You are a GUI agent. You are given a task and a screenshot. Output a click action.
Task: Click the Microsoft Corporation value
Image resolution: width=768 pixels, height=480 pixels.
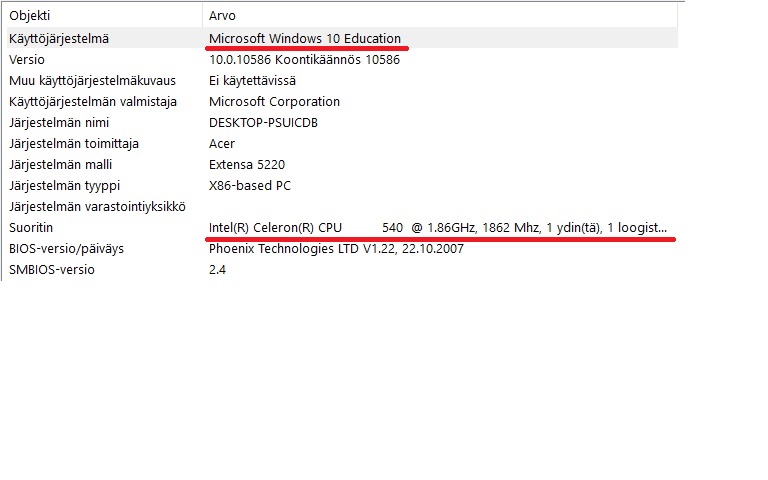coord(274,102)
